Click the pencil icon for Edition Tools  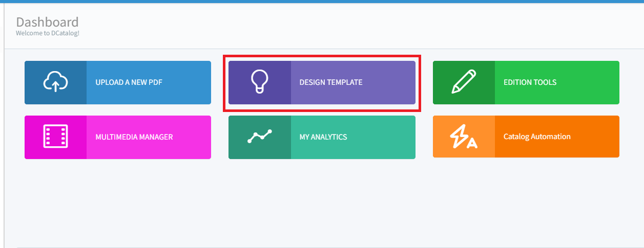[x=464, y=82]
